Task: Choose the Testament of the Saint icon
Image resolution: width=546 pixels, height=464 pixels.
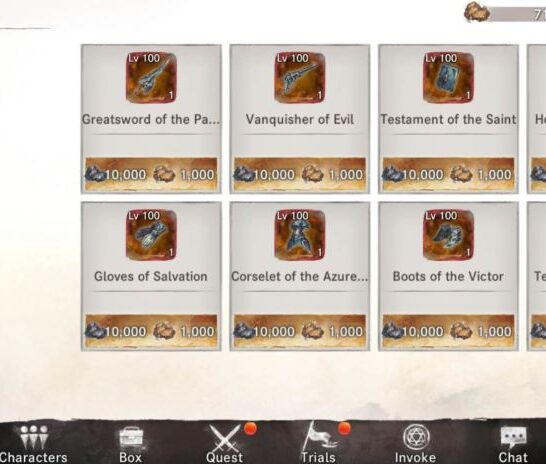Action: click(x=448, y=78)
